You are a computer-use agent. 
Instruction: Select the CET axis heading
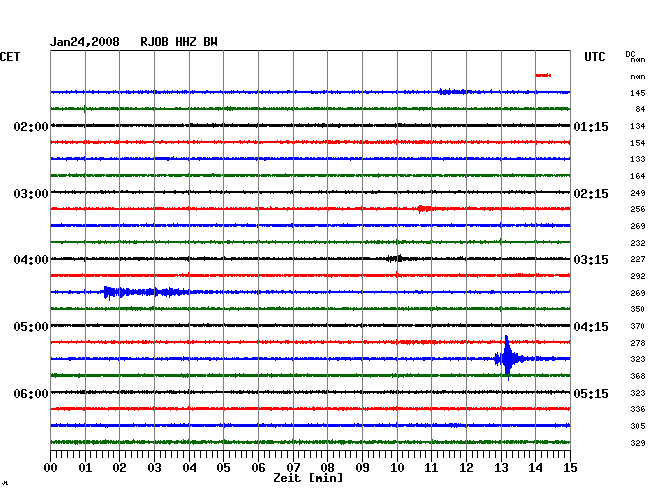click(x=10, y=57)
